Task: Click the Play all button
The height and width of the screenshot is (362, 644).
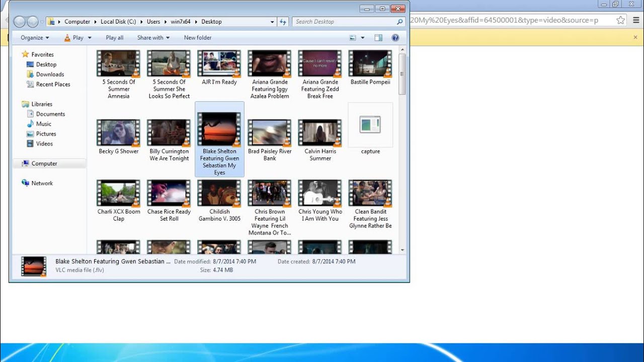Action: (114, 38)
